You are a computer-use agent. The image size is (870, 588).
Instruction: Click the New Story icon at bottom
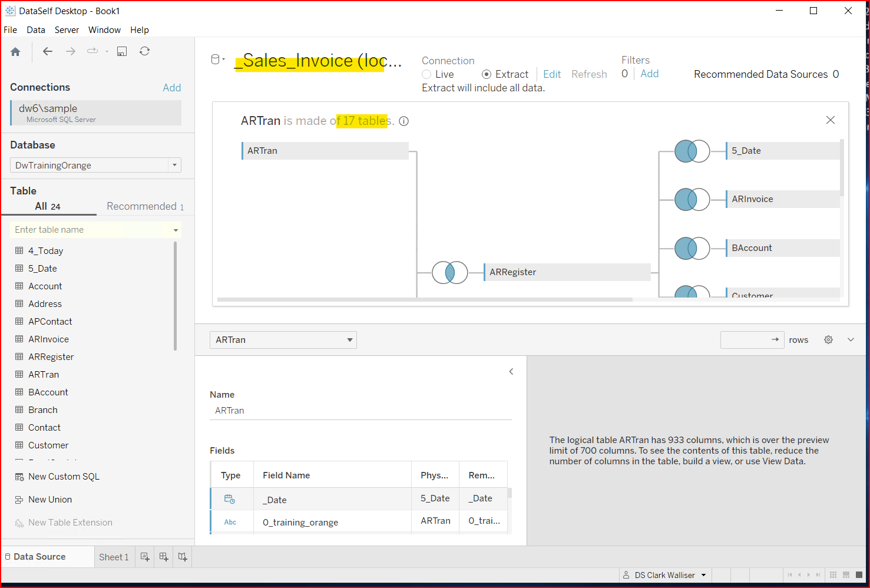[x=182, y=556]
